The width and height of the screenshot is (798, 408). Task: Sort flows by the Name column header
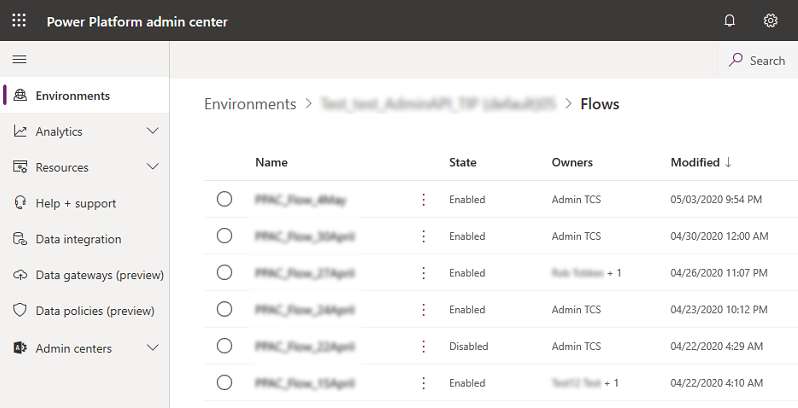271,162
